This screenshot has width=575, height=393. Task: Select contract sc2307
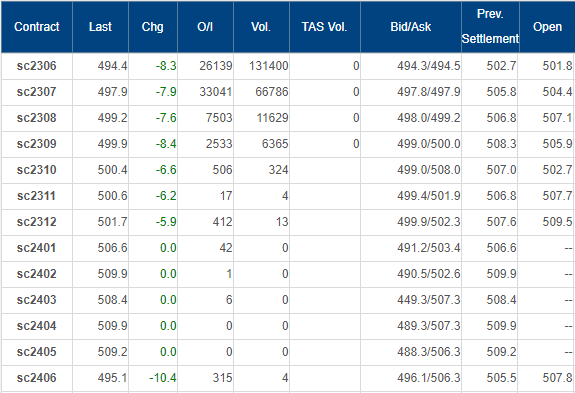pyautogui.click(x=37, y=92)
